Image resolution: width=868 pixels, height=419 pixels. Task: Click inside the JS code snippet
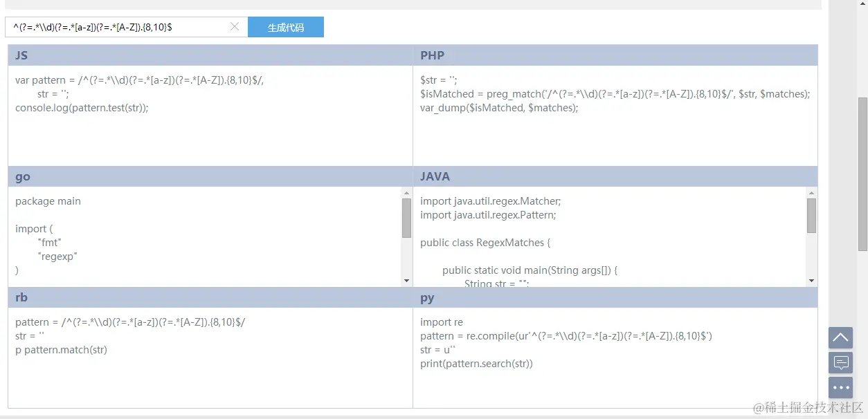[x=138, y=94]
